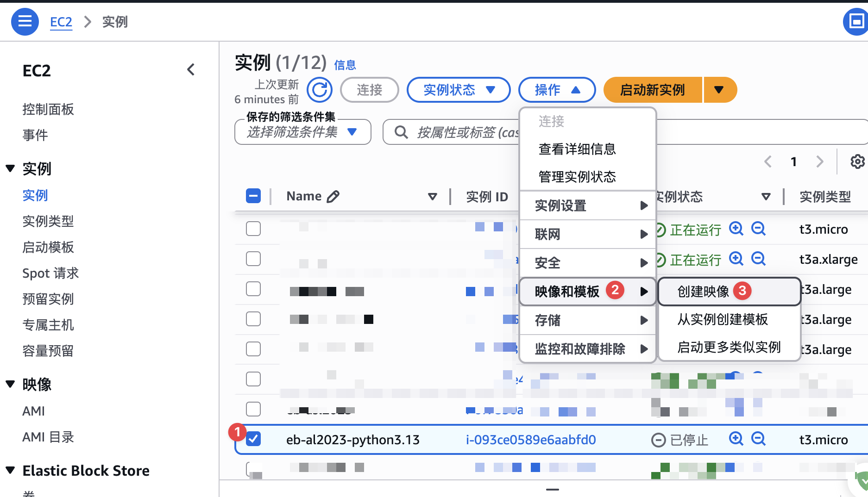The image size is (868, 497).
Task: Open the 监控和故障排除 submenu
Action: 588,349
